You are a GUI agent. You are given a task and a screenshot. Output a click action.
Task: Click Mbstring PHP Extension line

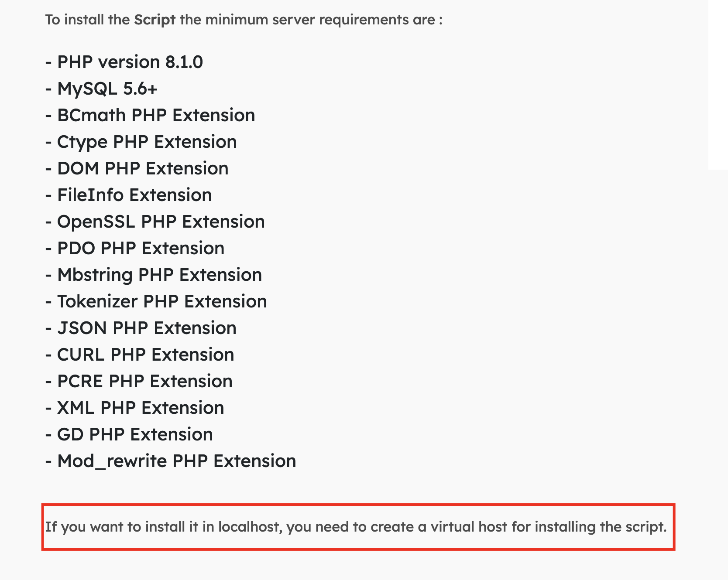pyautogui.click(x=154, y=275)
